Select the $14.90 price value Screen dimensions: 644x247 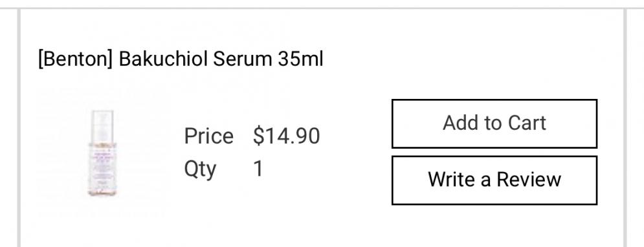[x=286, y=136]
